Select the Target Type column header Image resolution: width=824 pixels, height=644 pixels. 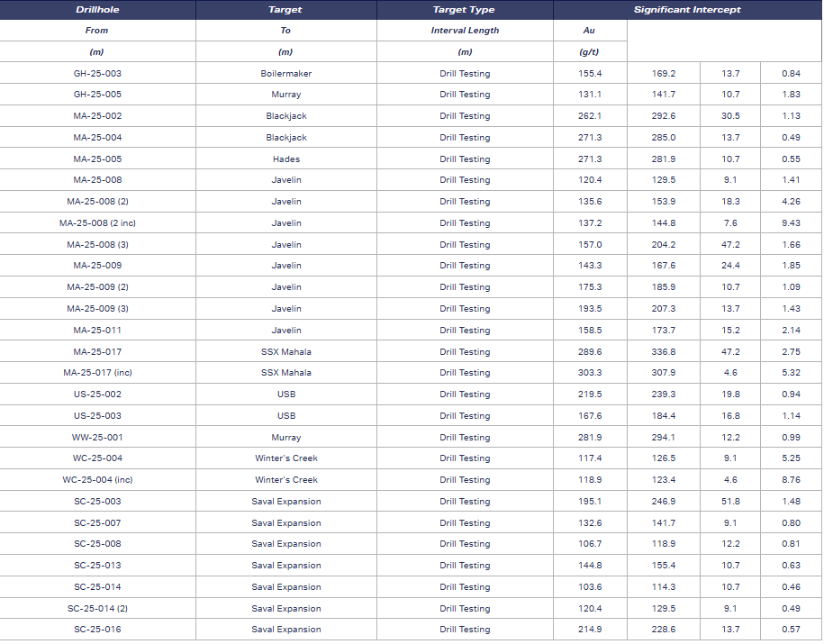point(464,10)
